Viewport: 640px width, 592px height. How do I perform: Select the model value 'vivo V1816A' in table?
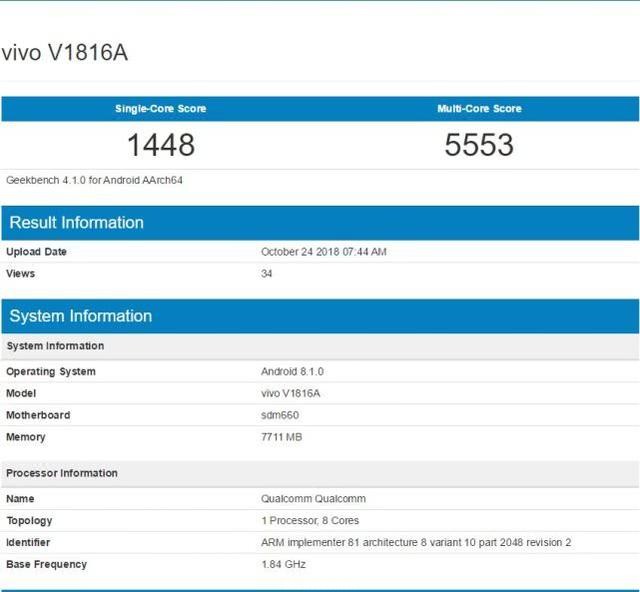(291, 393)
